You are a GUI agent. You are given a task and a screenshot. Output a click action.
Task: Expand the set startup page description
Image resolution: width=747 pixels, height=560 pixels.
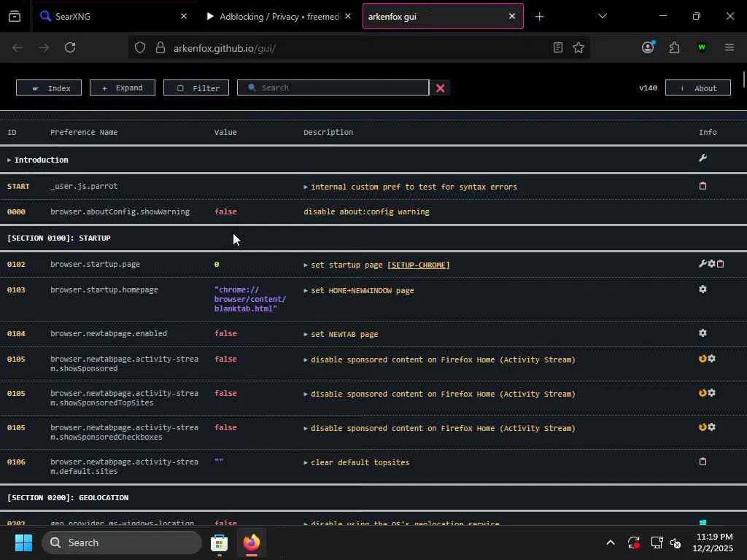306,265
